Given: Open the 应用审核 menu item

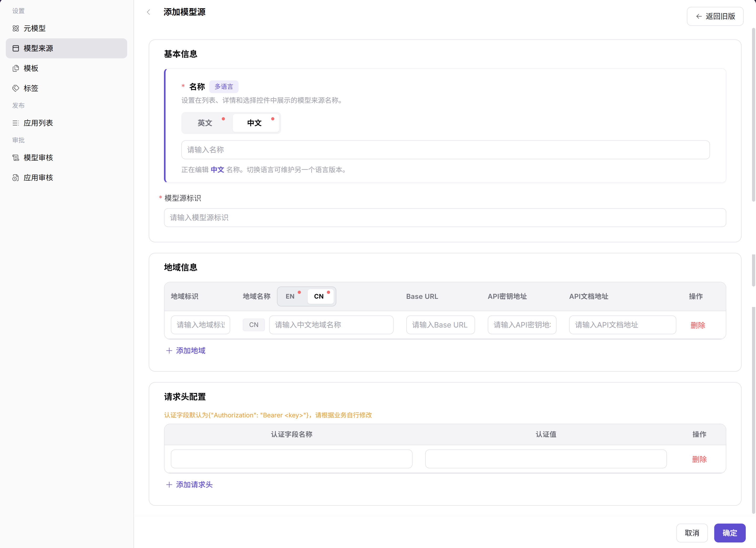Looking at the screenshot, I should 66,178.
